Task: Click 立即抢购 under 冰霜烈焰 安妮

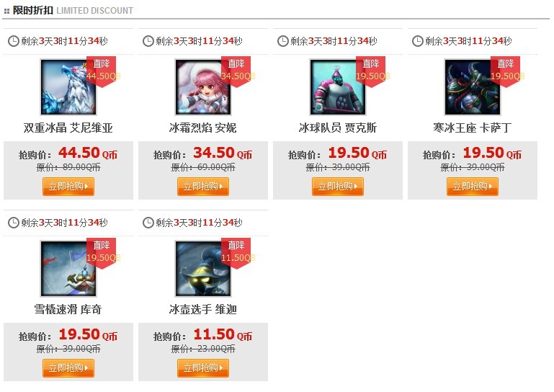Action: [203, 187]
